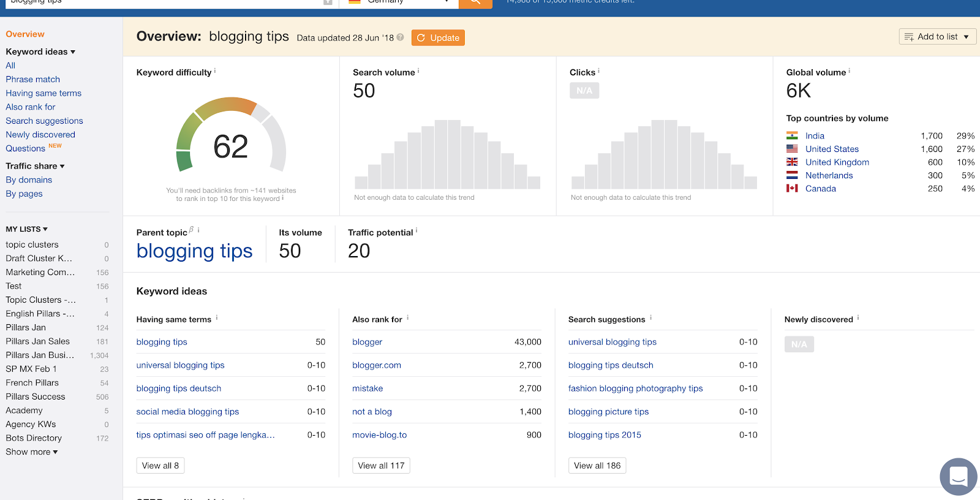
Task: Click the info icon beside Also rank for
Action: click(x=408, y=318)
